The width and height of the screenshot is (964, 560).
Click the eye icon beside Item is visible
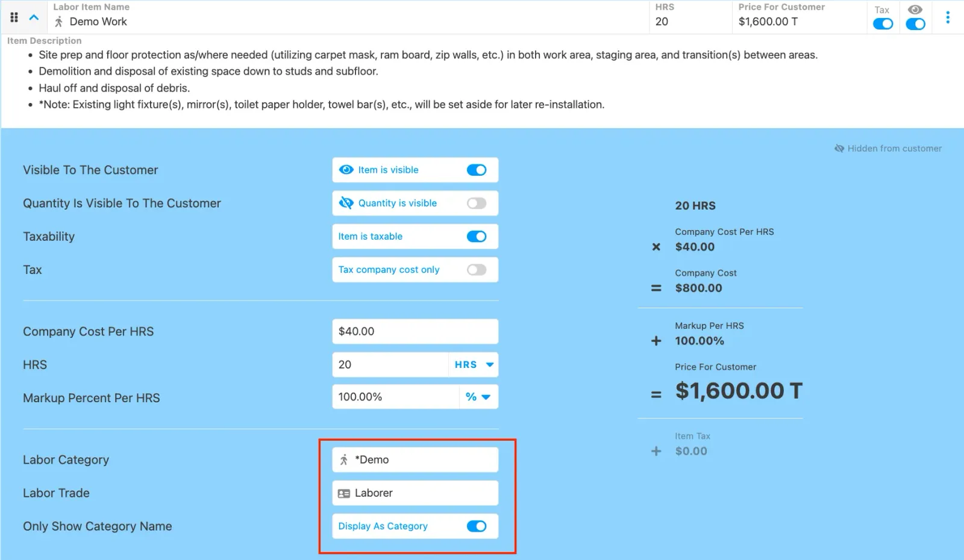pos(346,170)
